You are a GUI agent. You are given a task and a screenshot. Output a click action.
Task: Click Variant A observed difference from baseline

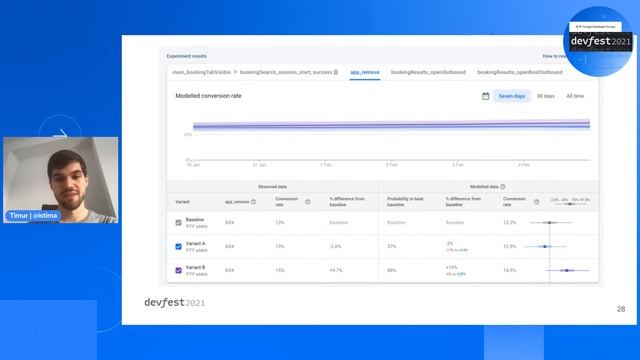tap(335, 247)
